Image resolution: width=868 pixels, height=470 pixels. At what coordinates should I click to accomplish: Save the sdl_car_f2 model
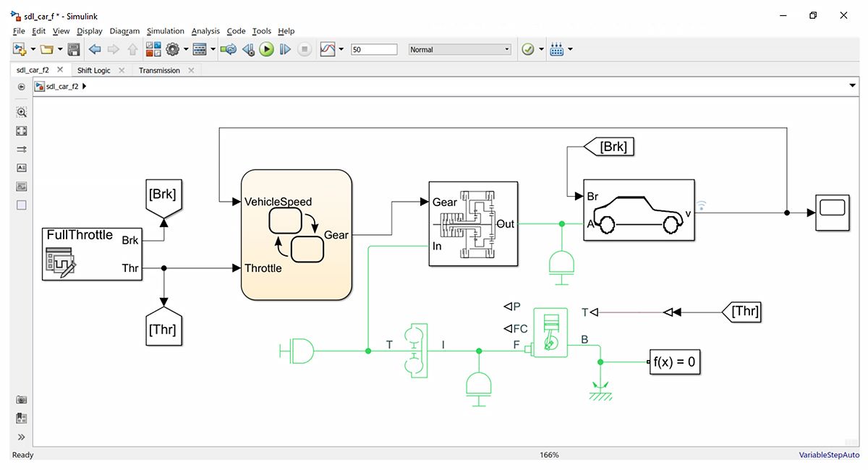coord(74,49)
